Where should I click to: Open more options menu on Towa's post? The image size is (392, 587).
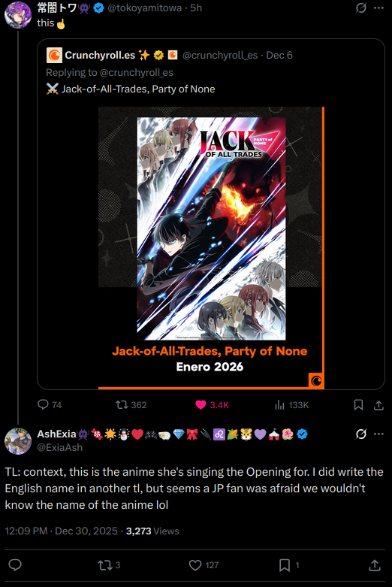click(x=379, y=8)
